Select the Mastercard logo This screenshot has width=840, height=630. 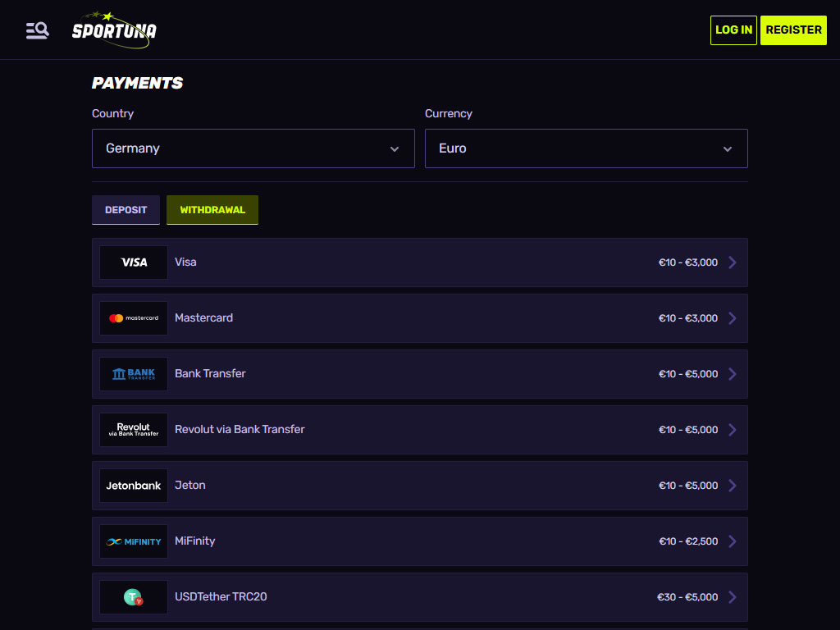click(134, 318)
